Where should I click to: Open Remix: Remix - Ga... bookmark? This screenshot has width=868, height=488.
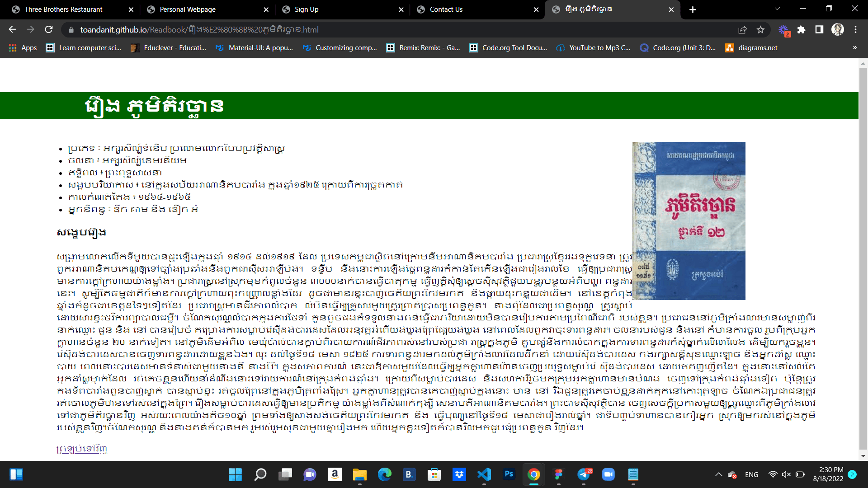pyautogui.click(x=423, y=47)
